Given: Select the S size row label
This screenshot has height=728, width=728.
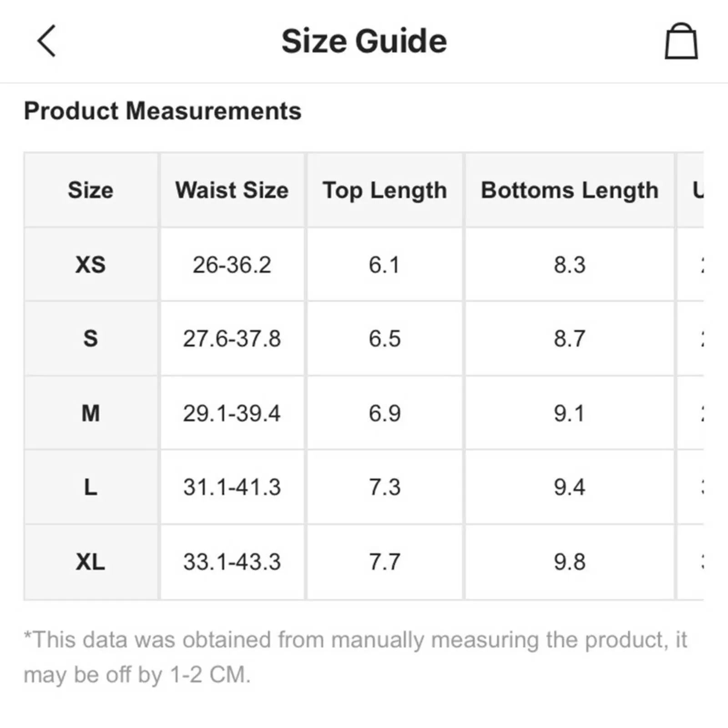Looking at the screenshot, I should click(x=91, y=339).
